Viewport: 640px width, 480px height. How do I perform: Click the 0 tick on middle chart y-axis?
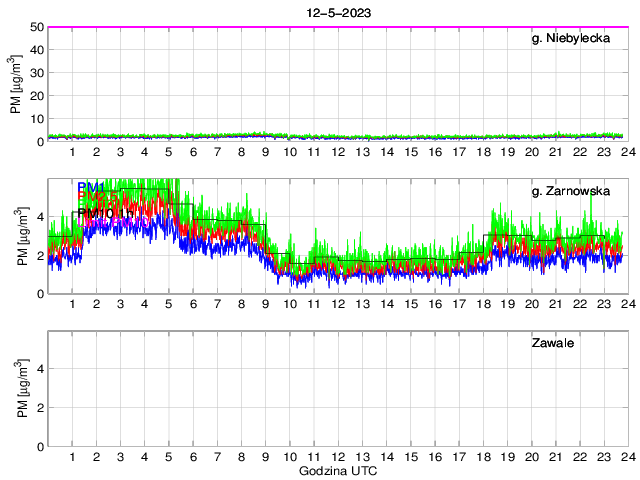pyautogui.click(x=40, y=294)
